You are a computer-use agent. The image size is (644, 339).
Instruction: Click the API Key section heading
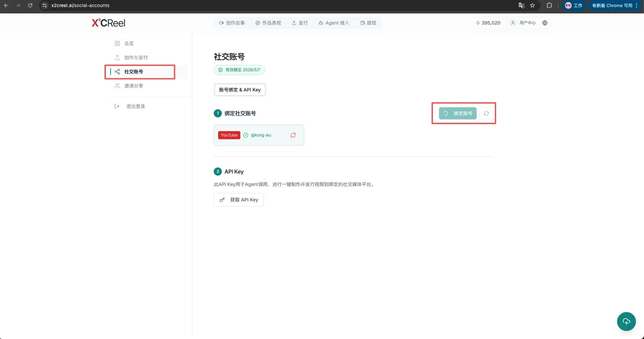234,172
